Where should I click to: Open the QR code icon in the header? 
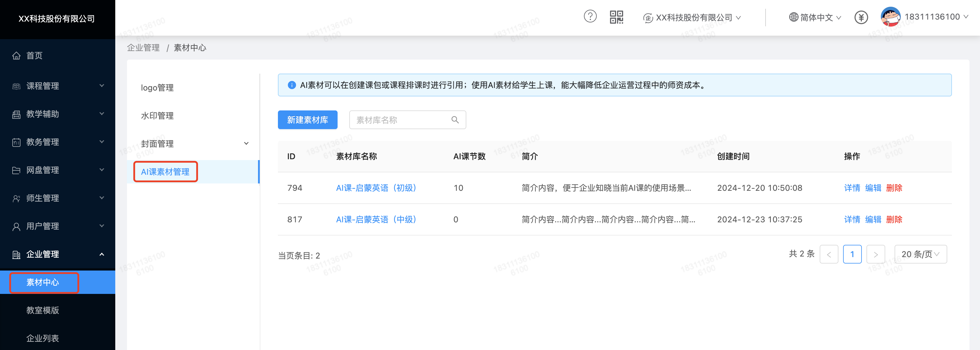(x=617, y=17)
